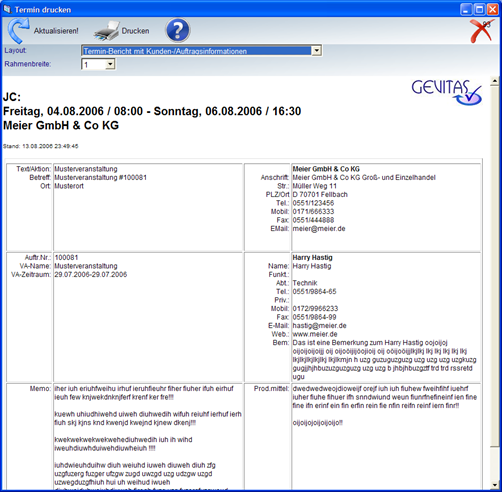Click the mobile number '0171/666333'
The image size is (502, 492).
[x=313, y=211]
